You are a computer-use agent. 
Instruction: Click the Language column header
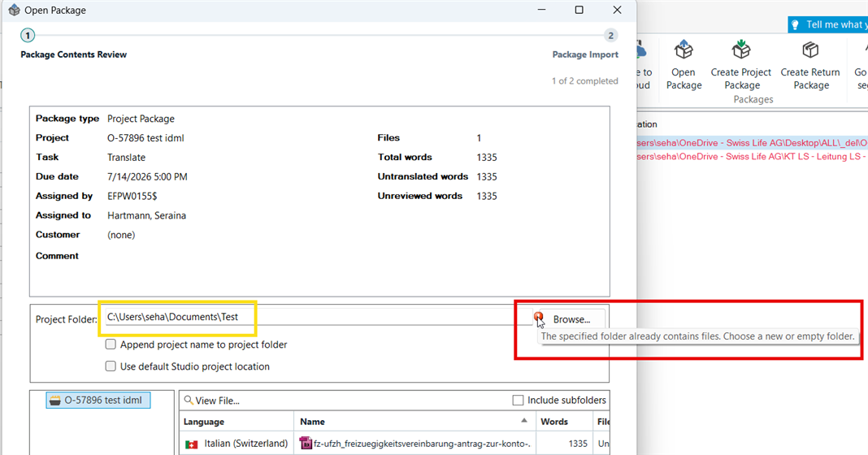[237, 422]
